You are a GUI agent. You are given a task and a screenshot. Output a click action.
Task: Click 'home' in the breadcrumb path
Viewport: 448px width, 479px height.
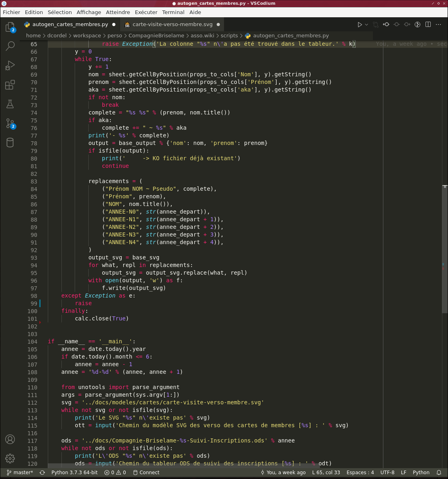(33, 36)
